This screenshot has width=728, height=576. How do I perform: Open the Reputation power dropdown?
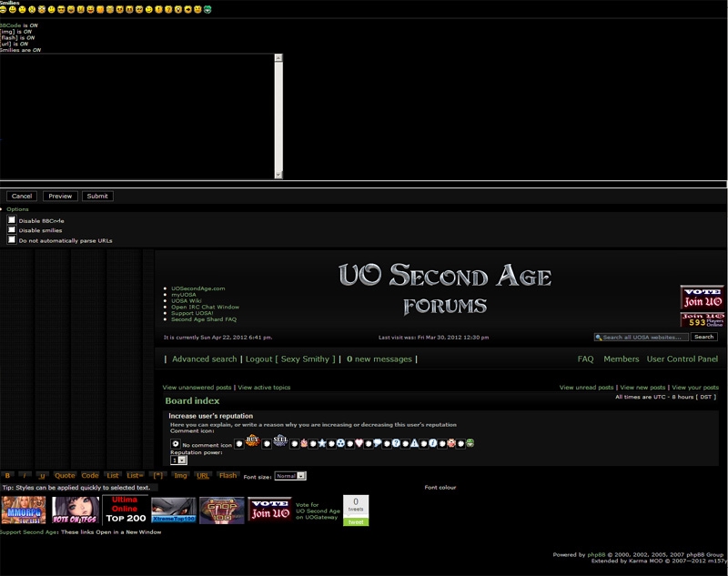tap(179, 460)
